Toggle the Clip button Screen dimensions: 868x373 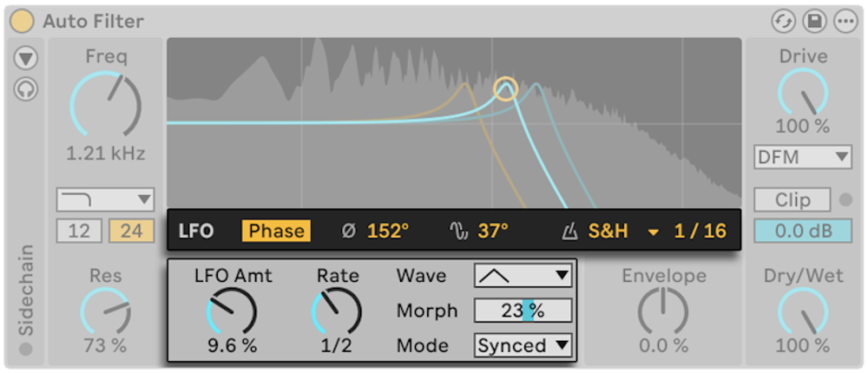(x=792, y=200)
